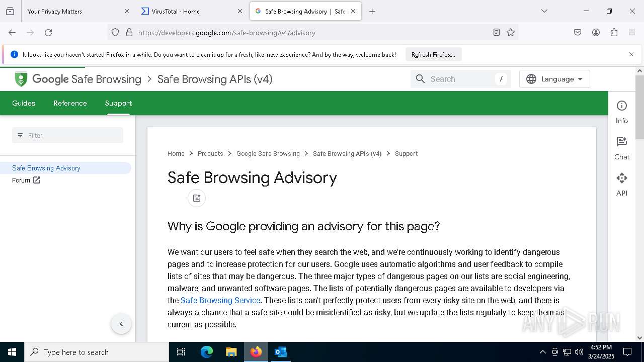Open the taskbar clock showing 4:52 PM
The height and width of the screenshot is (362, 644).
point(601,352)
